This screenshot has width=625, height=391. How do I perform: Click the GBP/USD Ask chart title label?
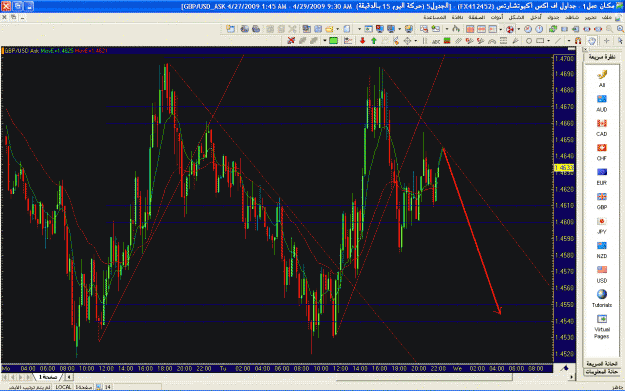pos(22,51)
